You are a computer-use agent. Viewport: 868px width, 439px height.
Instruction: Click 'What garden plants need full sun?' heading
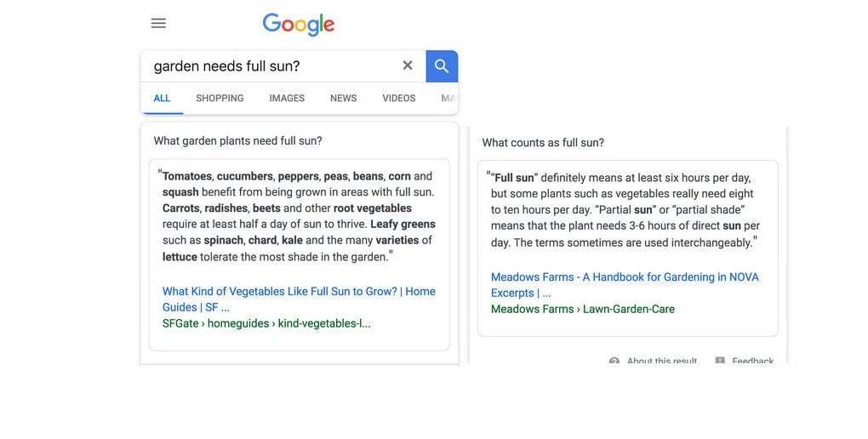pos(237,141)
